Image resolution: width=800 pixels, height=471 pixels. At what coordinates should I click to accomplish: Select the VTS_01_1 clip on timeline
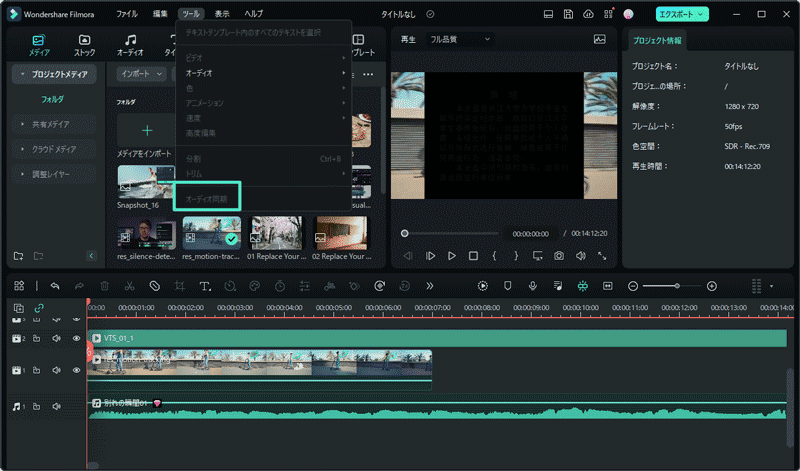[x=438, y=338]
